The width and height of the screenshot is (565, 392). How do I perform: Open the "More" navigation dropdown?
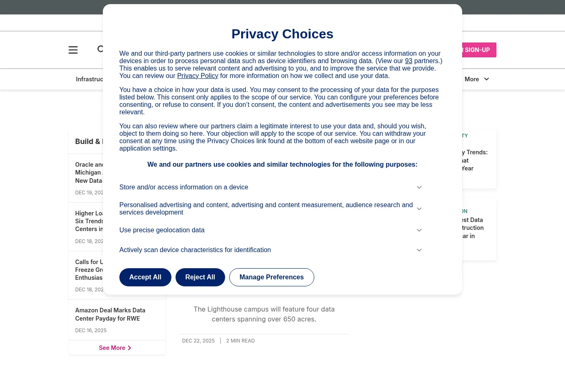[x=477, y=79]
